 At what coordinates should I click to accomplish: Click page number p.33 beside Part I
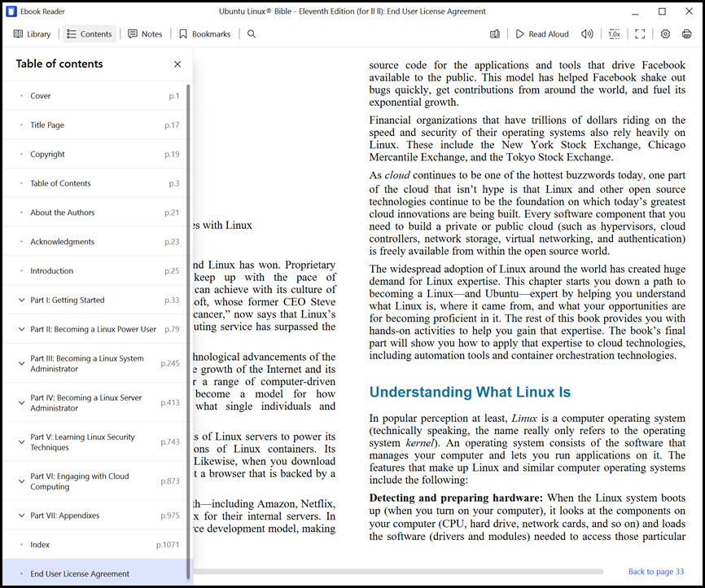click(x=172, y=300)
